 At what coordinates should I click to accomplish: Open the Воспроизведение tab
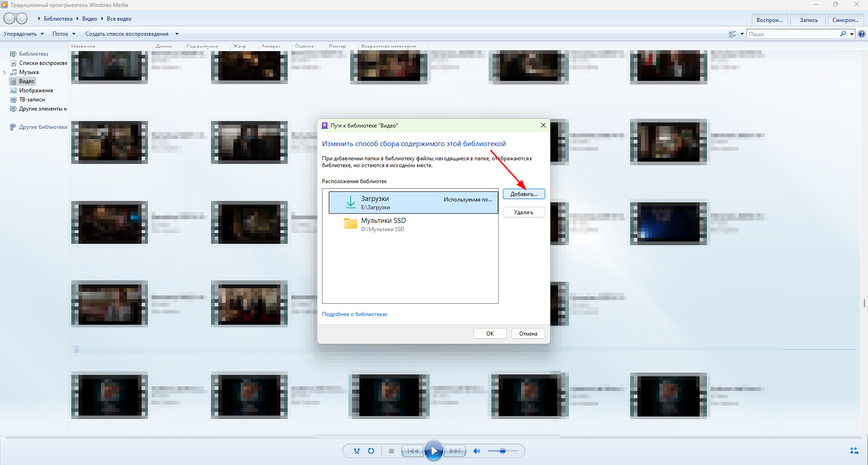[x=769, y=20]
